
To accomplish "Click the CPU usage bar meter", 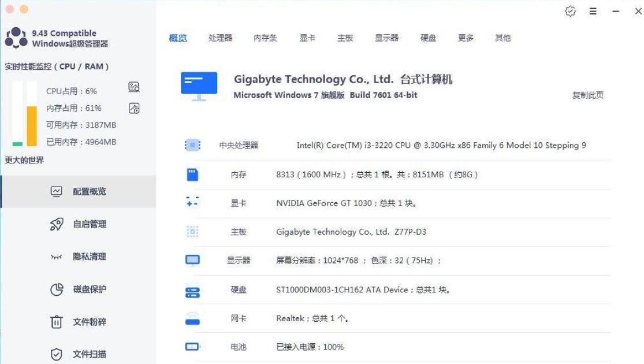I will (x=17, y=113).
